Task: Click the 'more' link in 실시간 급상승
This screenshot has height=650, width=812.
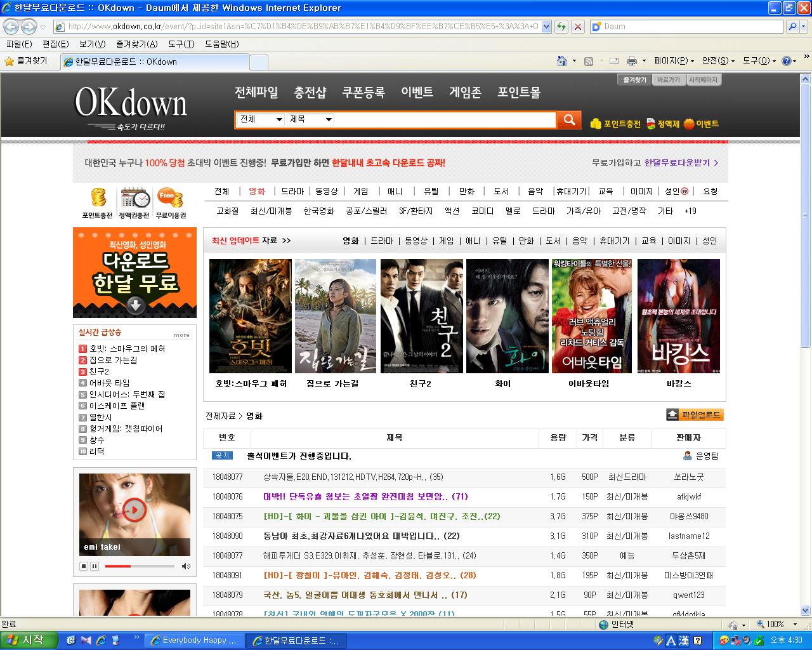Action: tap(181, 335)
